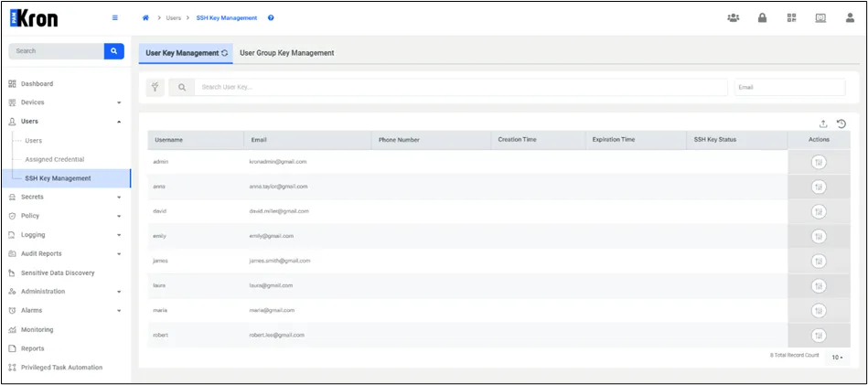
Task: Open Sensitive Data Discovery in sidebar
Action: click(x=58, y=273)
